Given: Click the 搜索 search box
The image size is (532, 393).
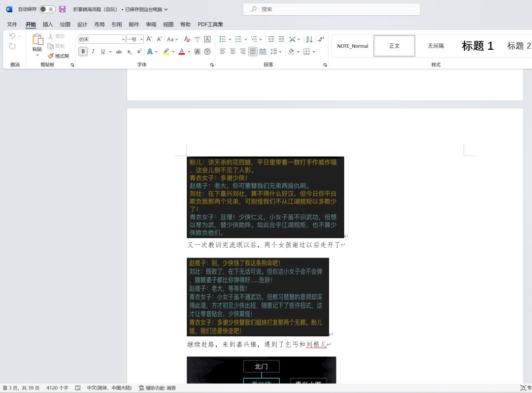Looking at the screenshot, I should (332, 9).
